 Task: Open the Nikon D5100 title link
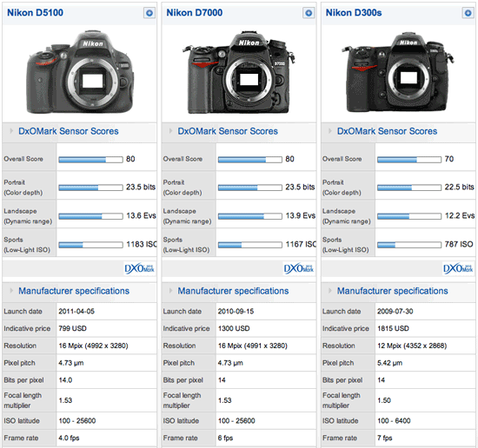pyautogui.click(x=35, y=13)
